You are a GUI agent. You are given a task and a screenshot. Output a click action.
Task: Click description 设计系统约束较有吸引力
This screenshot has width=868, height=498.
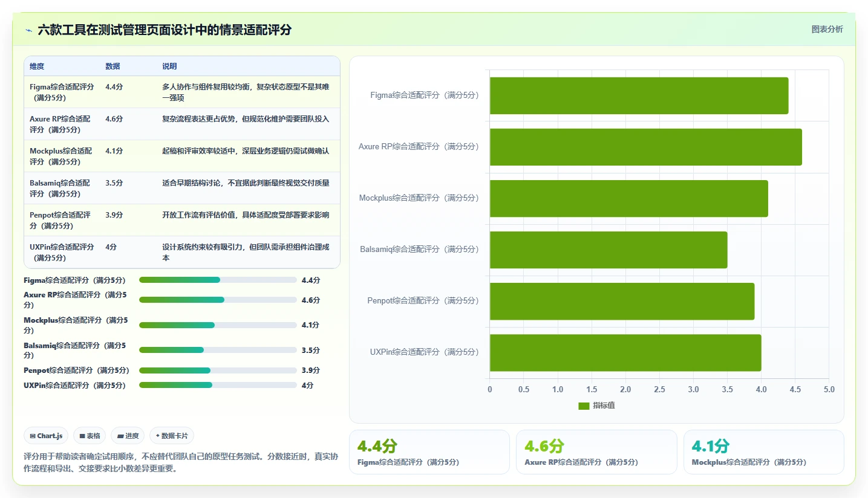pos(246,252)
